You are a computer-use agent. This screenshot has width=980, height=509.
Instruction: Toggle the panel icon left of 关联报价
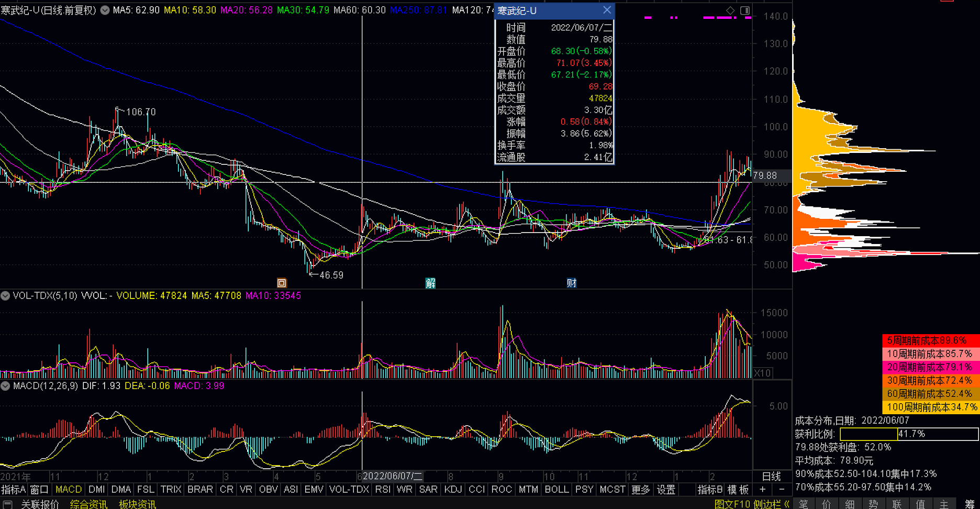point(8,504)
